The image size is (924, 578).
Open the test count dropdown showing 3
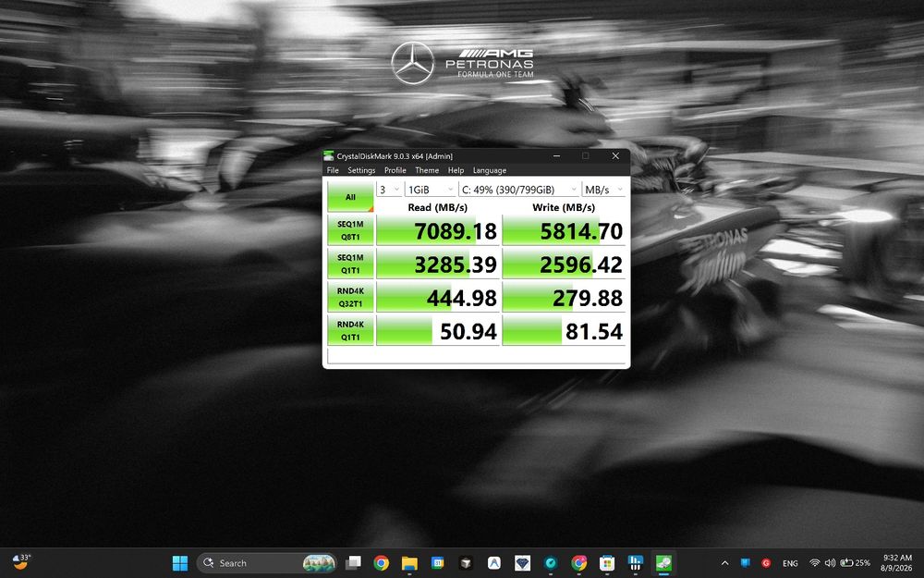coord(389,190)
